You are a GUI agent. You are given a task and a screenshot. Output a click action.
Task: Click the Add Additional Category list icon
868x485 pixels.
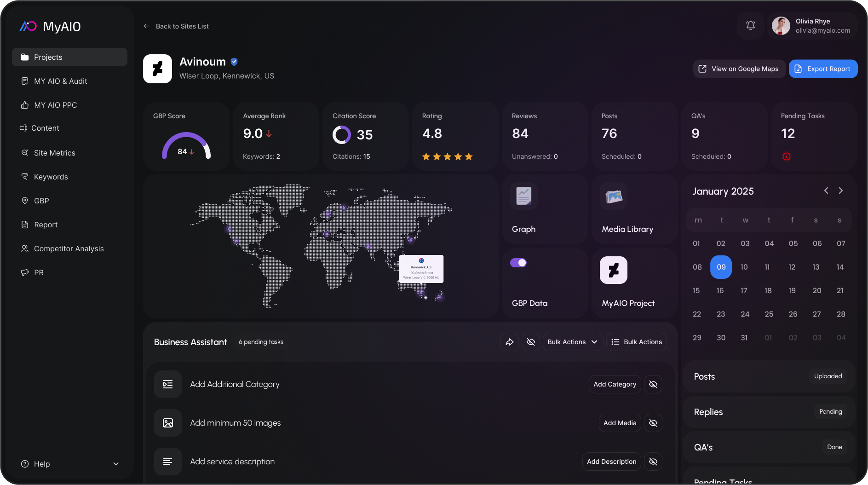click(168, 384)
